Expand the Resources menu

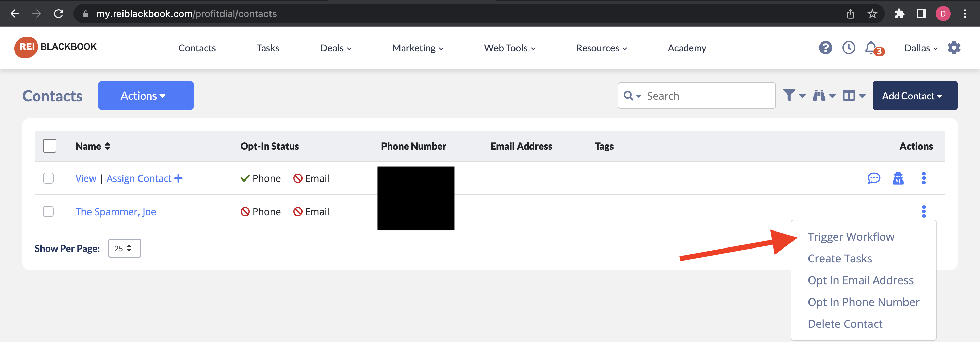(602, 48)
